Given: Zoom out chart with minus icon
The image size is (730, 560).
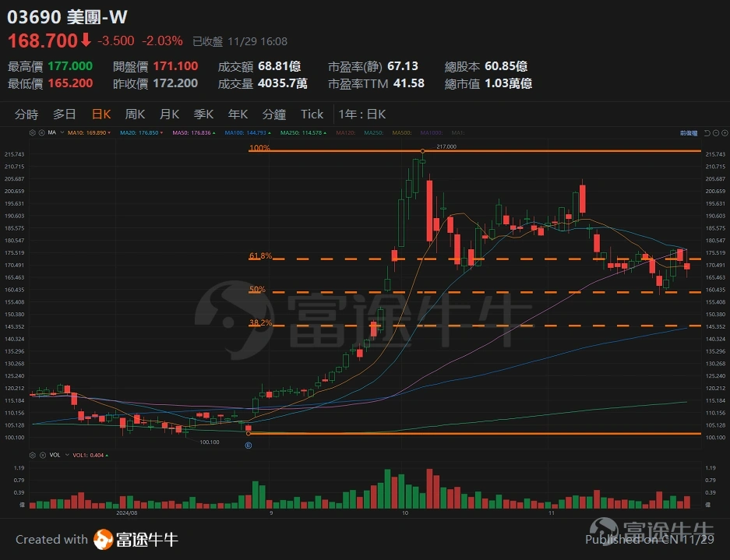Looking at the screenshot, I should click(x=716, y=133).
